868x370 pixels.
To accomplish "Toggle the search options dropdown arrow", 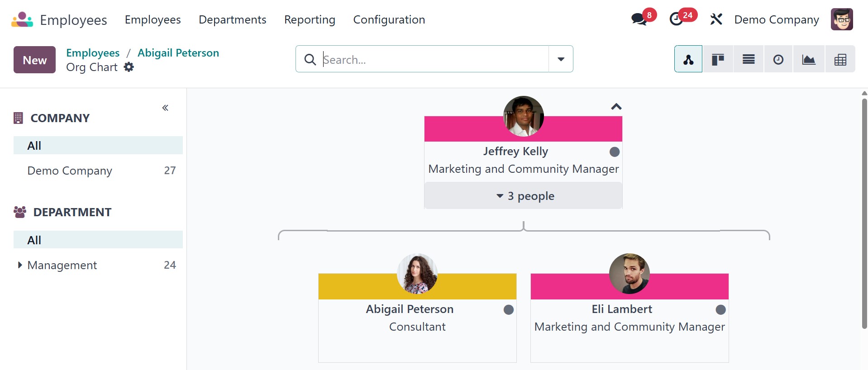I will pyautogui.click(x=561, y=59).
